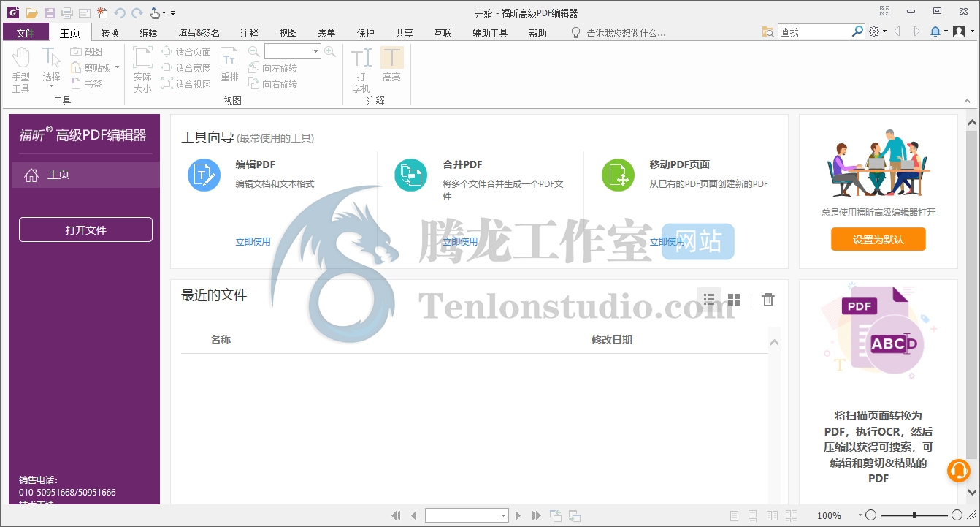
Task: Click the Tell me what you want box
Action: 619,33
